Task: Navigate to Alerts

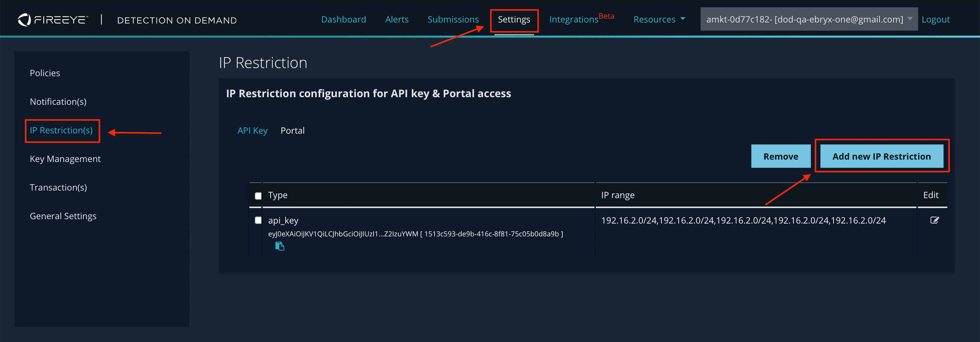Action: pos(397,19)
